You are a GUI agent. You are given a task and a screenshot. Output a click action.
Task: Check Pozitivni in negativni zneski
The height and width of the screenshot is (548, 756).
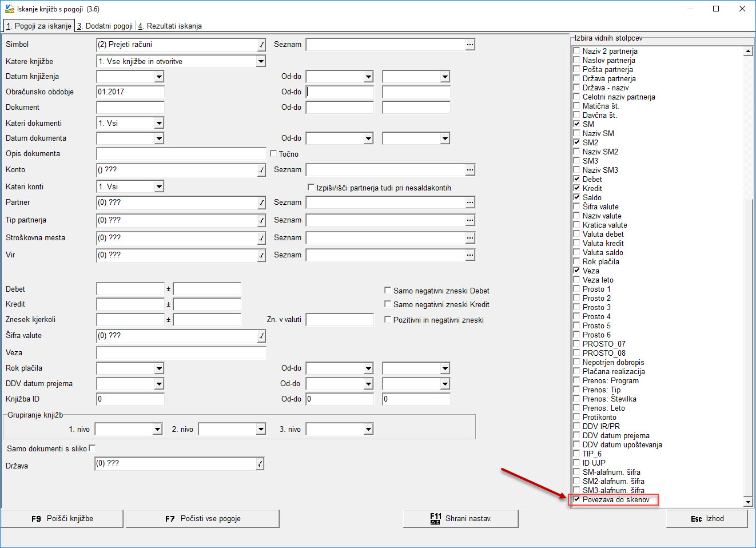388,319
